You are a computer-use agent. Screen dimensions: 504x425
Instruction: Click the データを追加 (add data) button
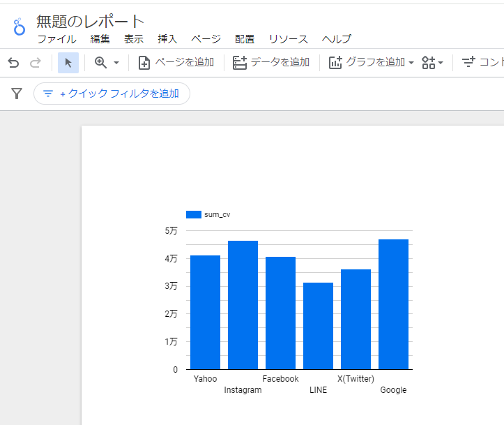(271, 63)
